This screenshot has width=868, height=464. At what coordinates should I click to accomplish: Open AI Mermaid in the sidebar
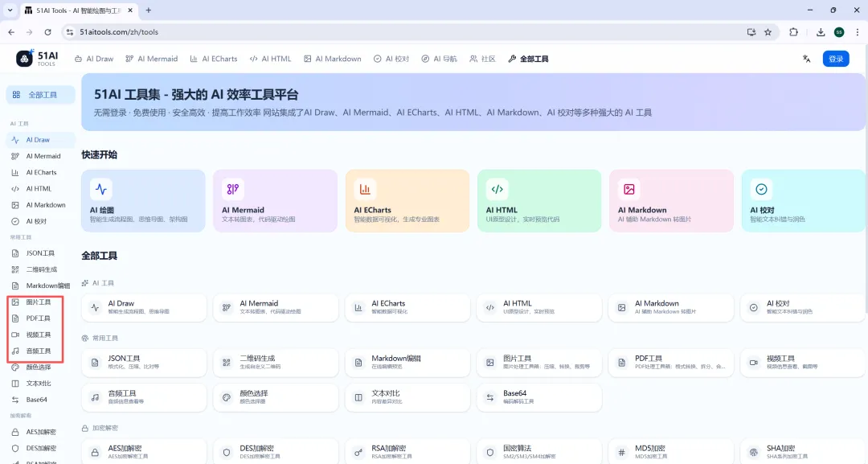pyautogui.click(x=40, y=156)
